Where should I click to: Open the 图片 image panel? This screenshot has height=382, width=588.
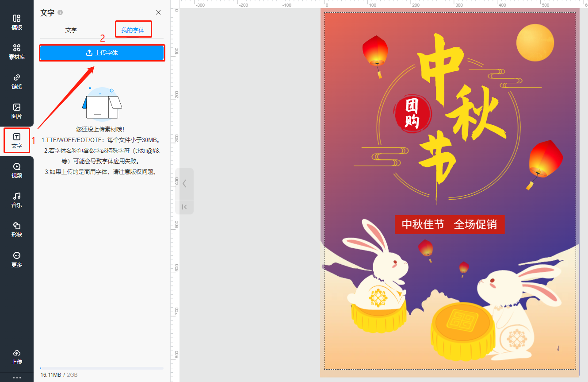(x=17, y=111)
